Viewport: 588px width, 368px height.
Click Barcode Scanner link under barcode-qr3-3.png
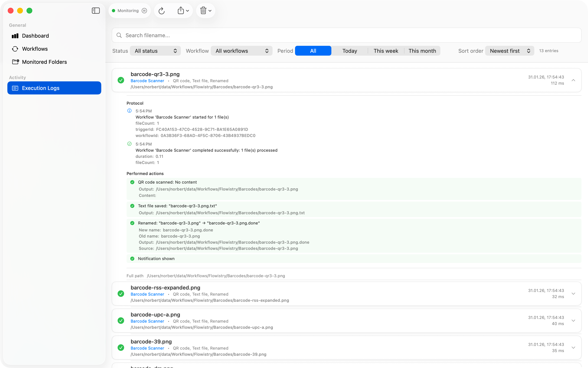(147, 81)
